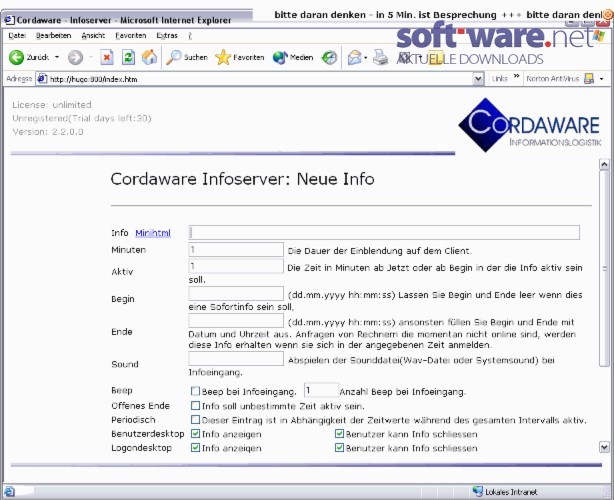Enable the Periodisch checkbox
Screen dimensions: 614x500
coord(195,420)
